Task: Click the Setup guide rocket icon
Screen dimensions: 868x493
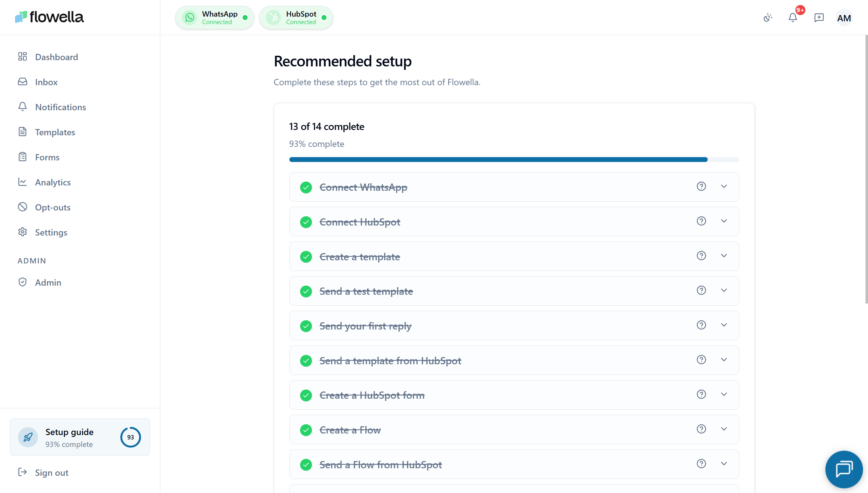Action: (x=28, y=437)
